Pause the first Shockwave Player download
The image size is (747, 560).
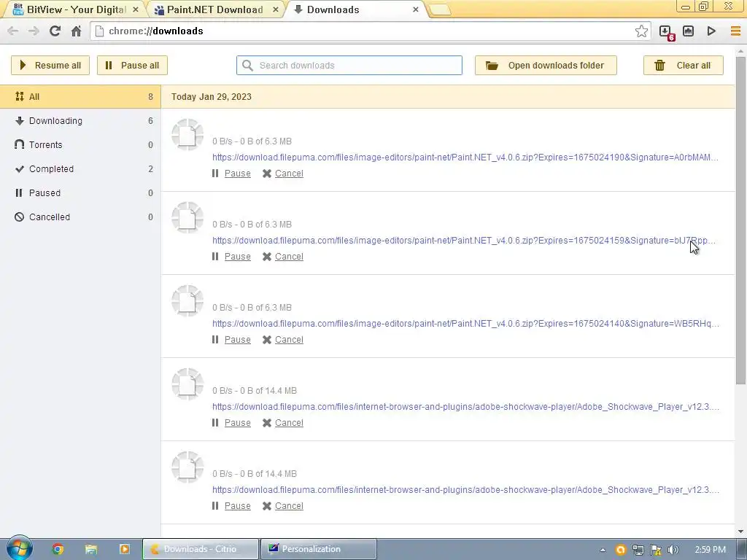tap(237, 422)
